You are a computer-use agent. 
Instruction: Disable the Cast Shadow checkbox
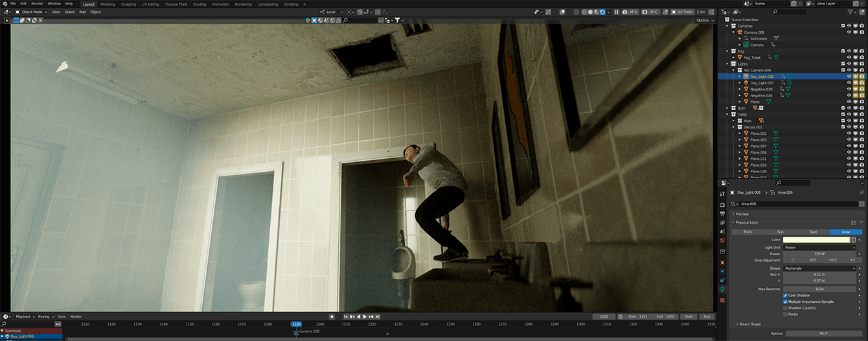tap(786, 296)
